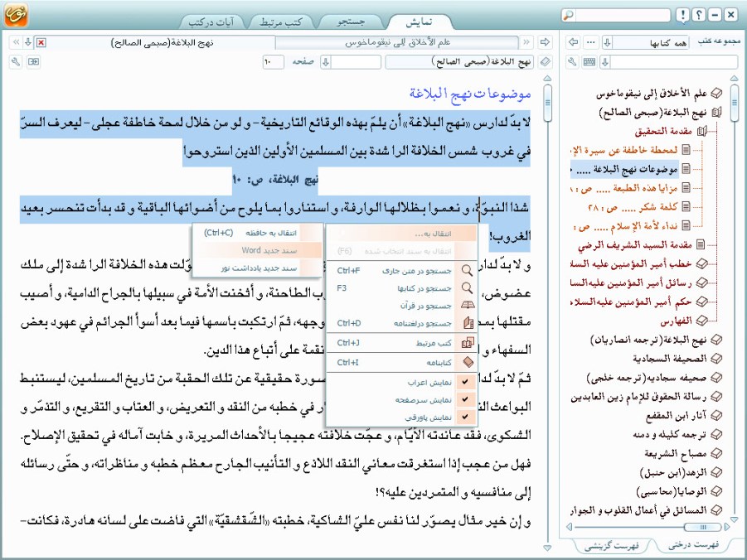Switch to the فهرست درختی tab
747x560 pixels.
[693, 545]
